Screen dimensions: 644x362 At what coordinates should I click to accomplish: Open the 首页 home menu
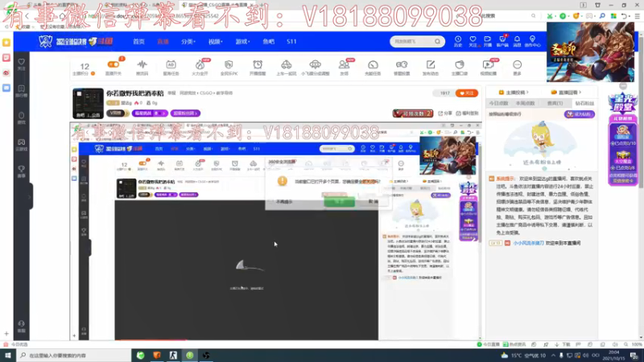(138, 42)
